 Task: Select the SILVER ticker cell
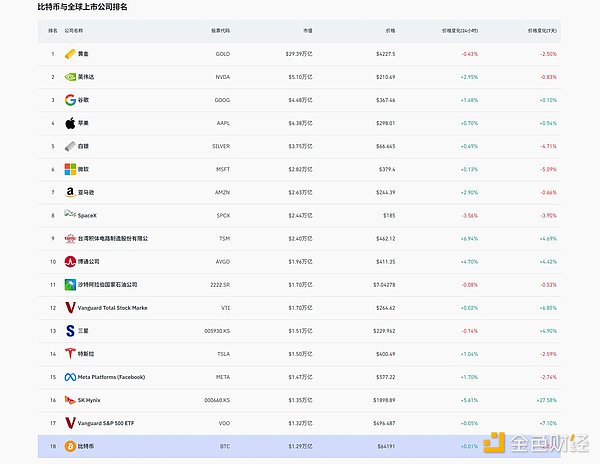221,146
